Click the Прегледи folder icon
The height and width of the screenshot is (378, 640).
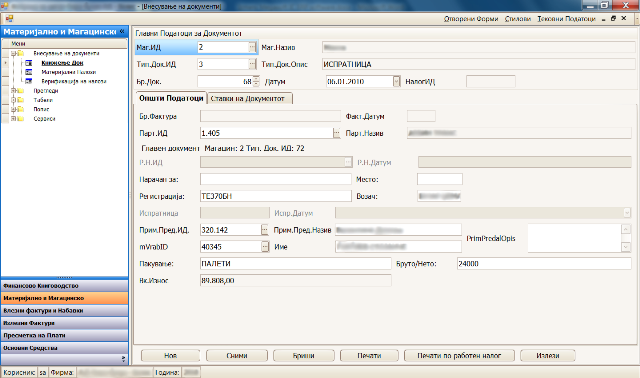(x=20, y=91)
